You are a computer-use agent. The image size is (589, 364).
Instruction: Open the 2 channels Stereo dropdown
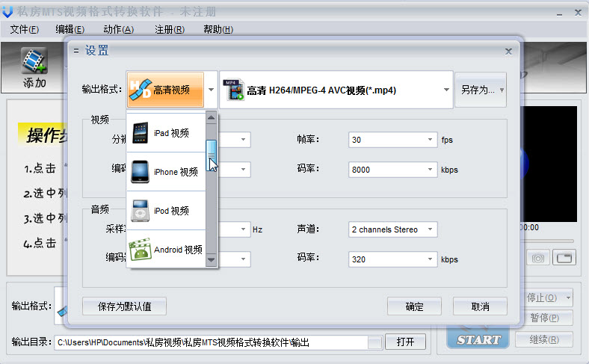(x=430, y=229)
